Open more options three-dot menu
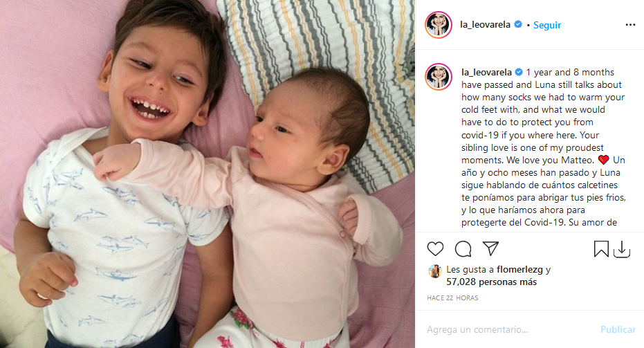 (x=630, y=25)
